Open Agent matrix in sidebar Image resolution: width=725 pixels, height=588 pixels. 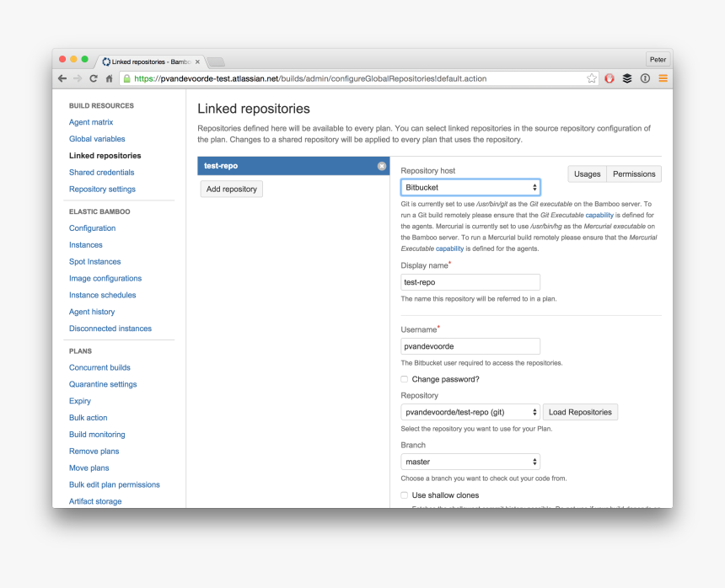pos(91,122)
